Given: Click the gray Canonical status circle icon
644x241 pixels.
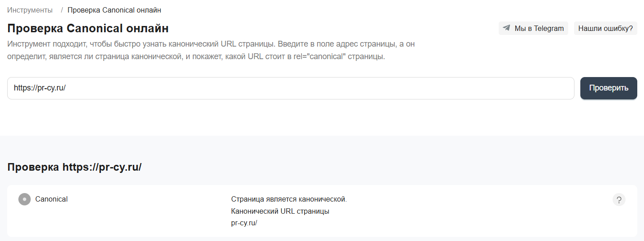Looking at the screenshot, I should tap(24, 199).
